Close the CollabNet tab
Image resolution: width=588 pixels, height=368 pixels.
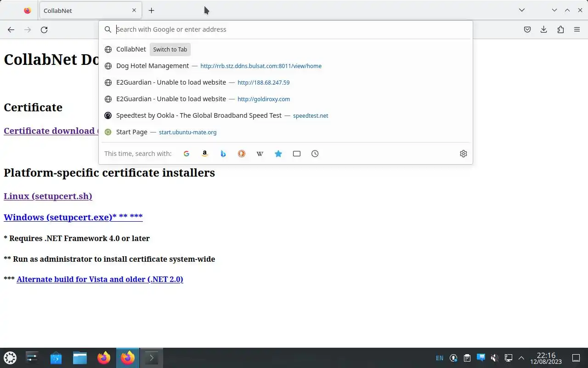coord(134,10)
